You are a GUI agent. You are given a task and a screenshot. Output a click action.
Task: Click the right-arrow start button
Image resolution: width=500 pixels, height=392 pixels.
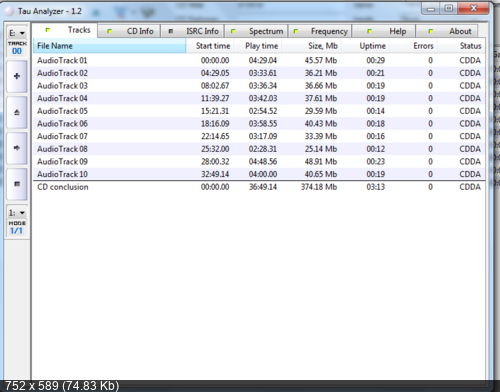17,148
